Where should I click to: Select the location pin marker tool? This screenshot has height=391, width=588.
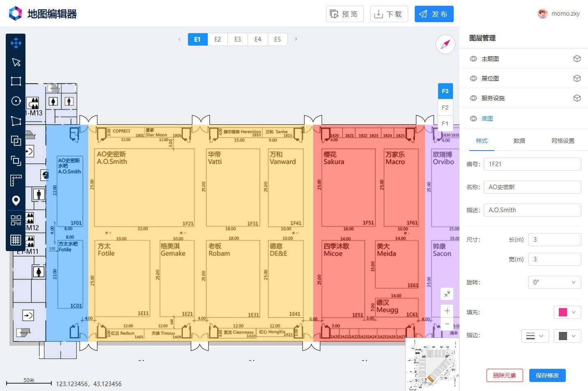[x=16, y=200]
